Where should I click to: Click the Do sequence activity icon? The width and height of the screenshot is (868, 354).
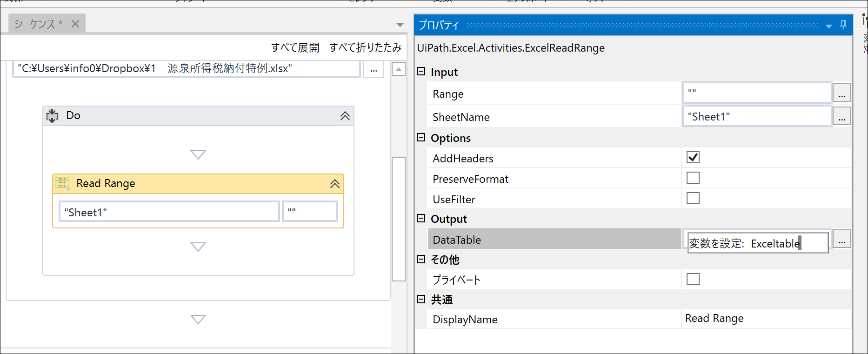[52, 116]
